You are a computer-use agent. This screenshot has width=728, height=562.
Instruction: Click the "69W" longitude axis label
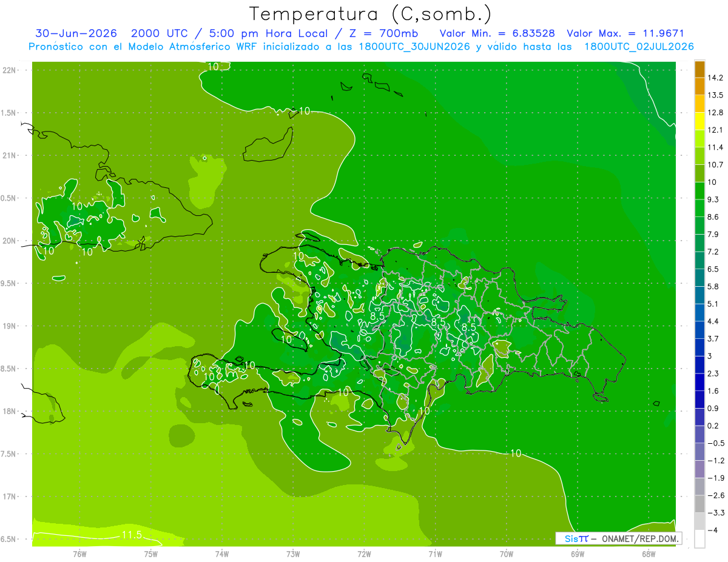coord(578,555)
